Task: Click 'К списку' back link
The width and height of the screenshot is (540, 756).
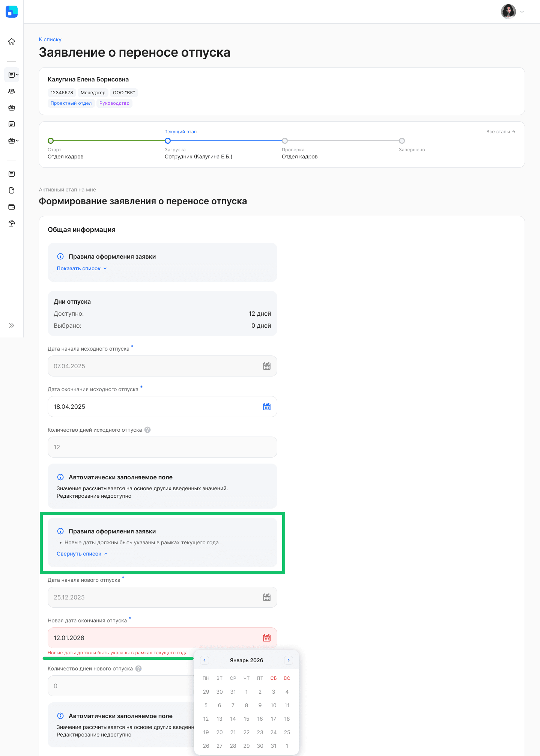Action: click(50, 39)
